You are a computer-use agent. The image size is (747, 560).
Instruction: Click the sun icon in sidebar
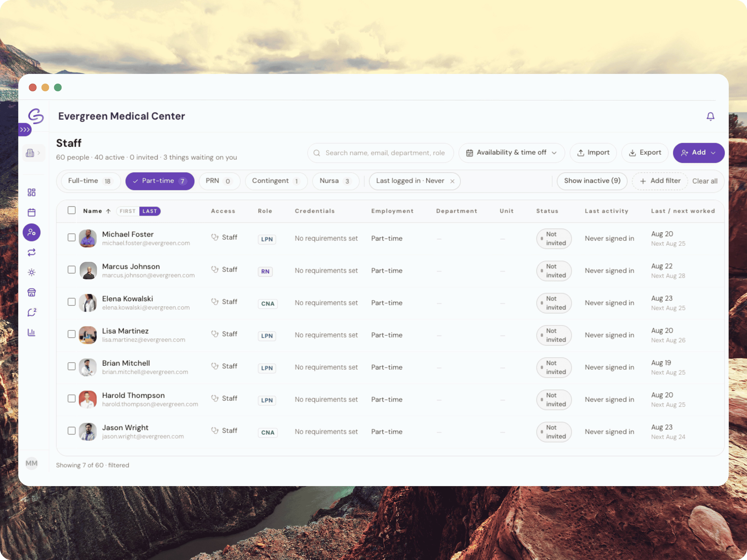tap(31, 272)
